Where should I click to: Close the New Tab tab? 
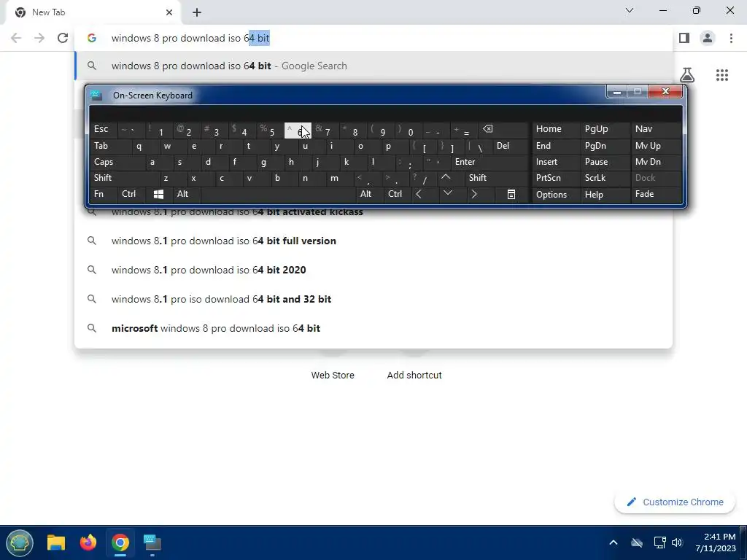coord(169,12)
